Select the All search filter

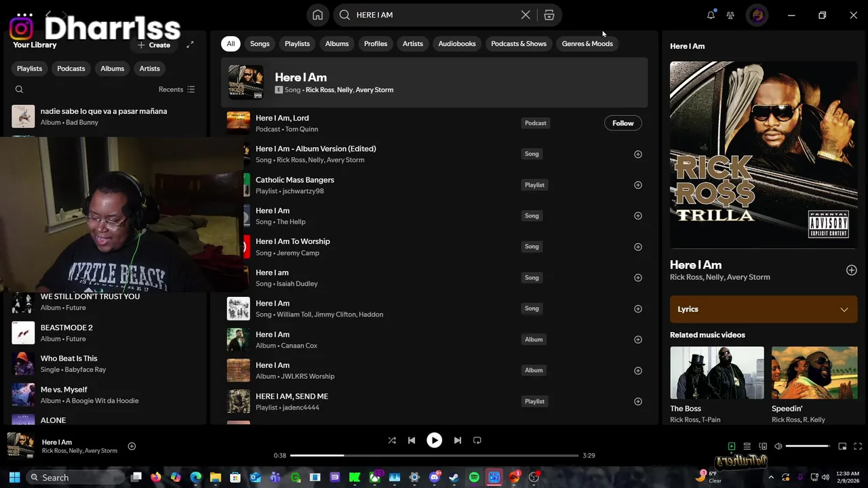pyautogui.click(x=231, y=44)
